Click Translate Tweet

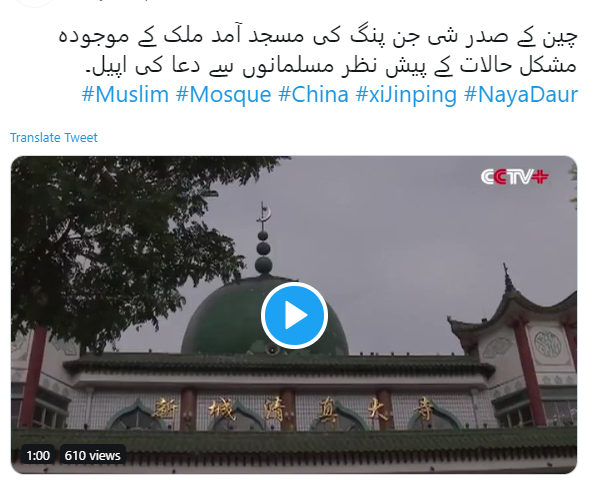tap(54, 137)
